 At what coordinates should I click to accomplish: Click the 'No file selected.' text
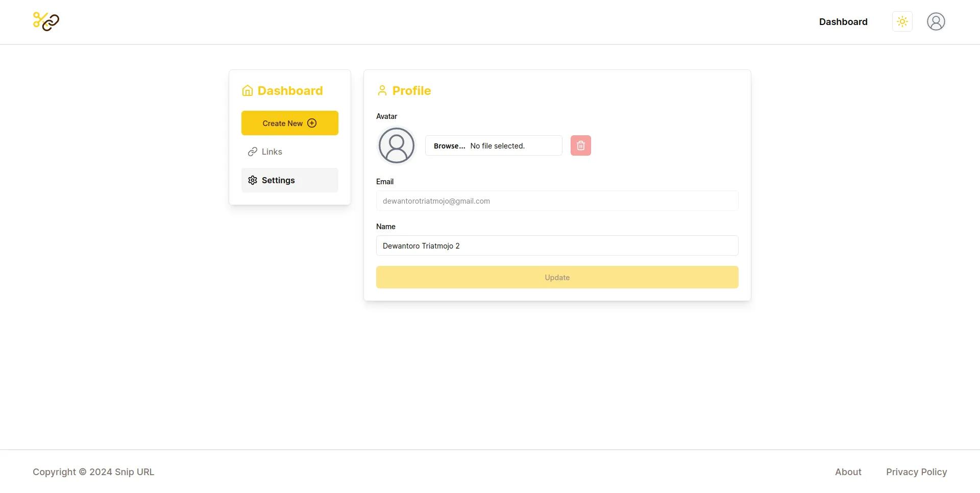click(498, 146)
